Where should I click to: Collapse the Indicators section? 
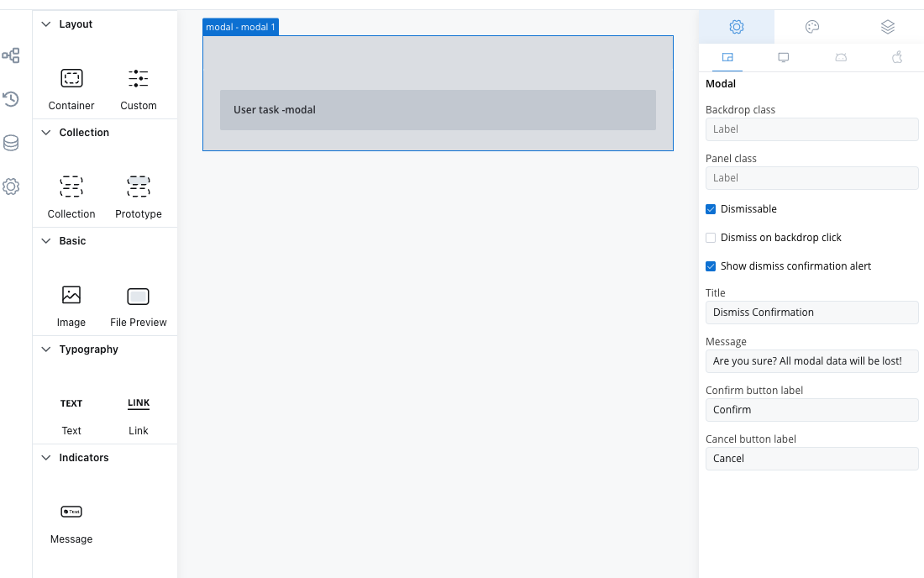[x=46, y=458]
